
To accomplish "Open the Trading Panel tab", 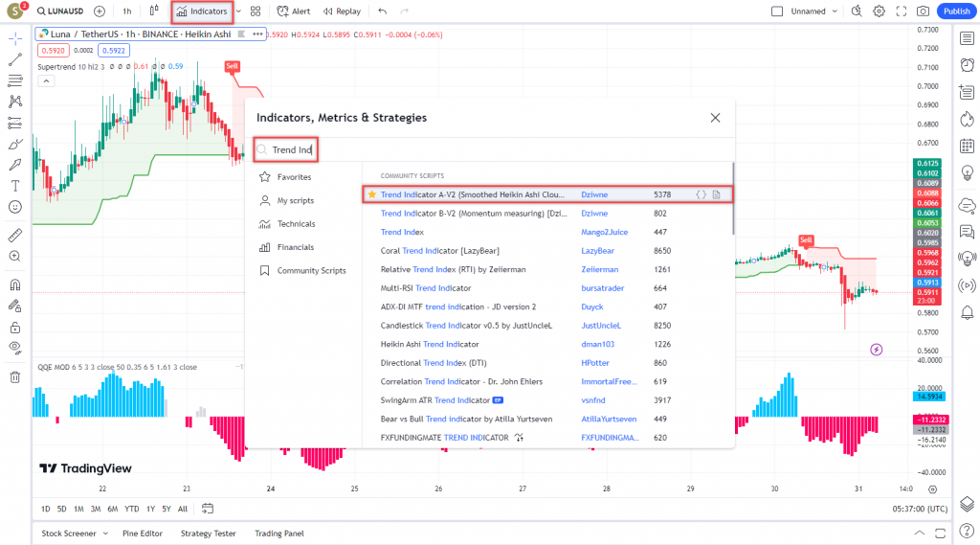I will tap(279, 534).
